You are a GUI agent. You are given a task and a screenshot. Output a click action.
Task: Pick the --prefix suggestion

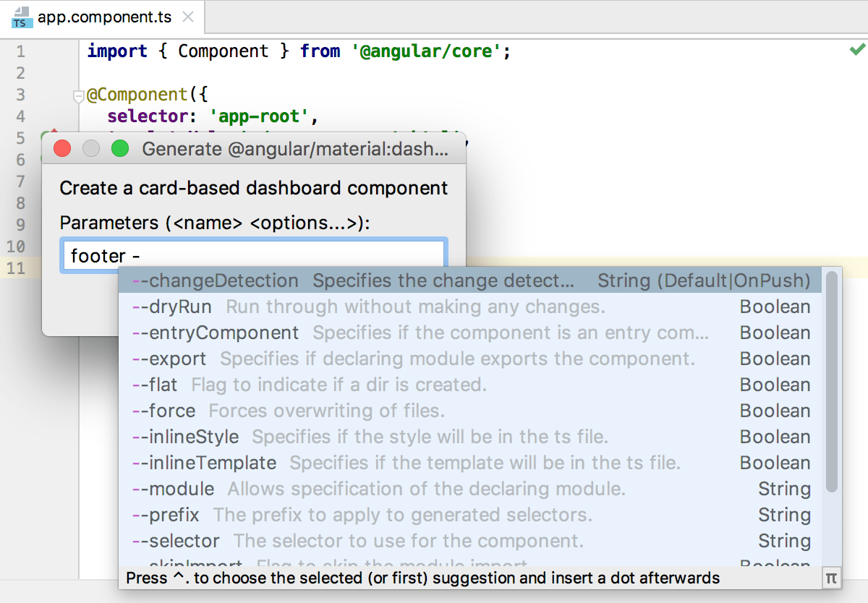click(x=472, y=515)
